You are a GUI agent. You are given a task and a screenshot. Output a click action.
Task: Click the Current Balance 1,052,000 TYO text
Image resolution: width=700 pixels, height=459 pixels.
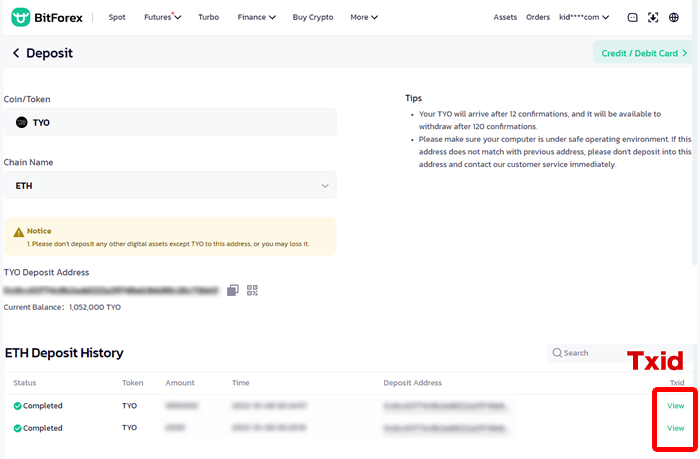(x=62, y=307)
